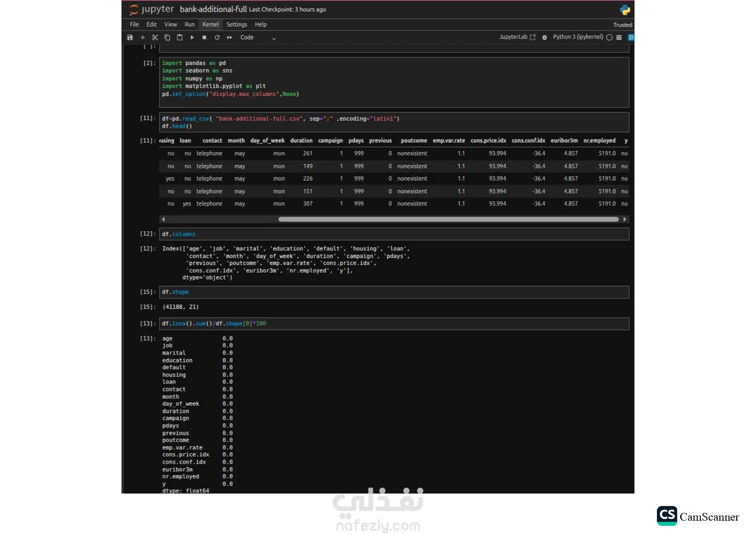Enable the debugger bug icon
This screenshot has width=756, height=534.
pyautogui.click(x=544, y=37)
